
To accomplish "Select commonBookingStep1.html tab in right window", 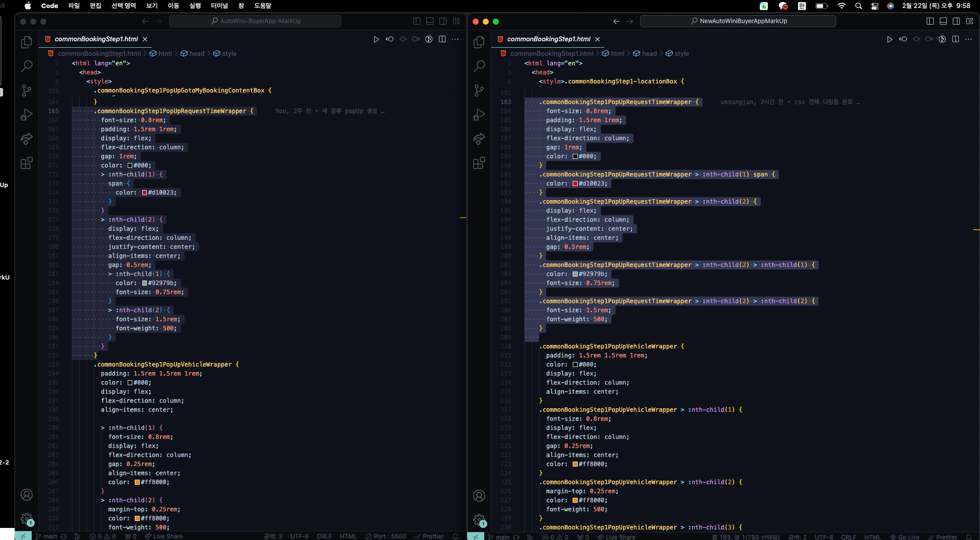I will click(x=549, y=39).
